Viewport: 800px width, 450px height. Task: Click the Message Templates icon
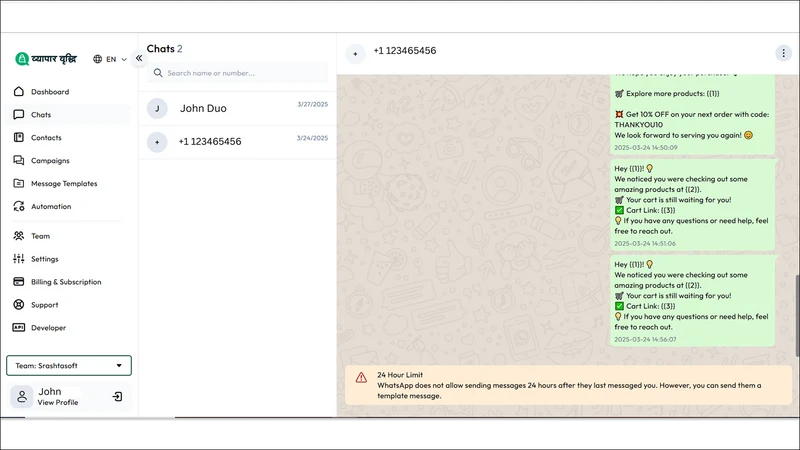(19, 183)
